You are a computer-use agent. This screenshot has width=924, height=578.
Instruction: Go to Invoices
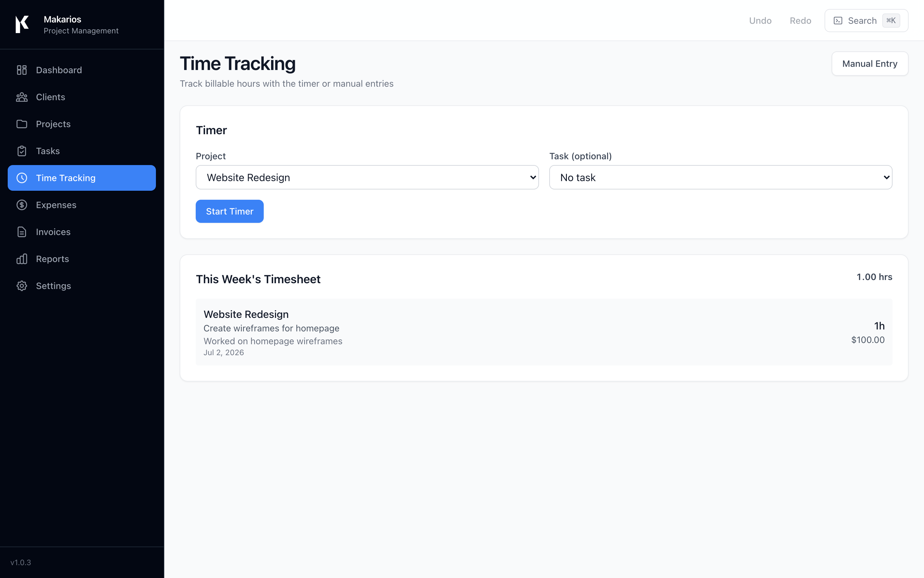[82, 232]
